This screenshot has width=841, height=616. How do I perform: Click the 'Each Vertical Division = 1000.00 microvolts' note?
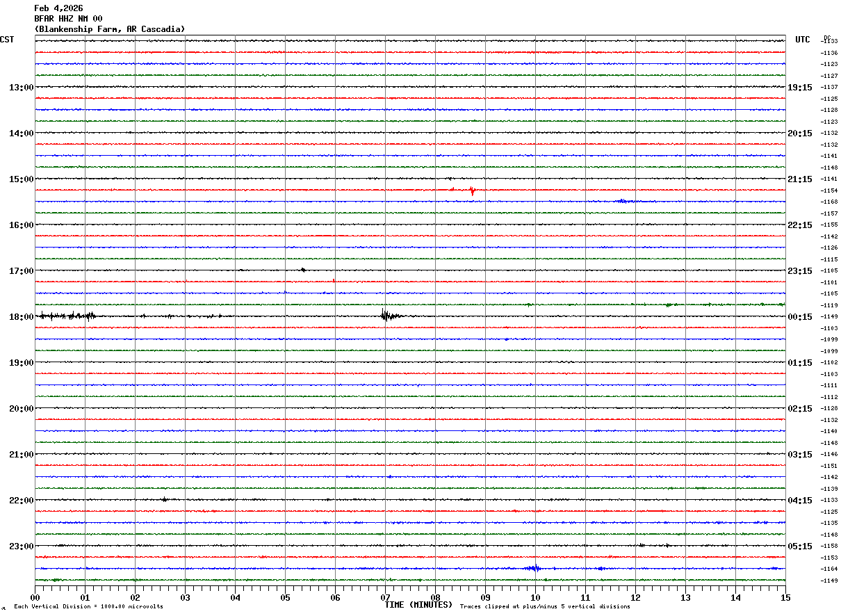pyautogui.click(x=88, y=606)
